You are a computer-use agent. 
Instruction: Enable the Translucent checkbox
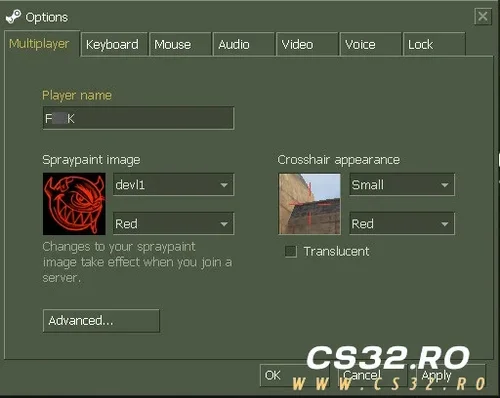(291, 251)
